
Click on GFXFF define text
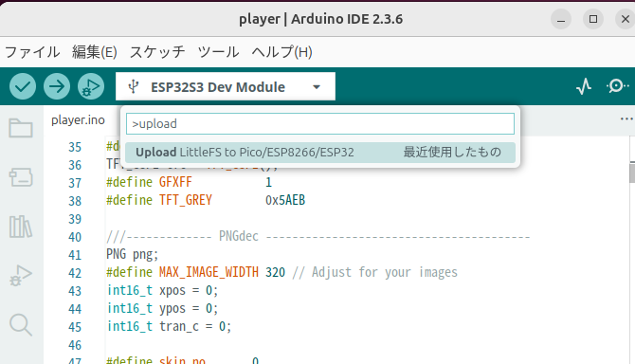click(x=175, y=183)
